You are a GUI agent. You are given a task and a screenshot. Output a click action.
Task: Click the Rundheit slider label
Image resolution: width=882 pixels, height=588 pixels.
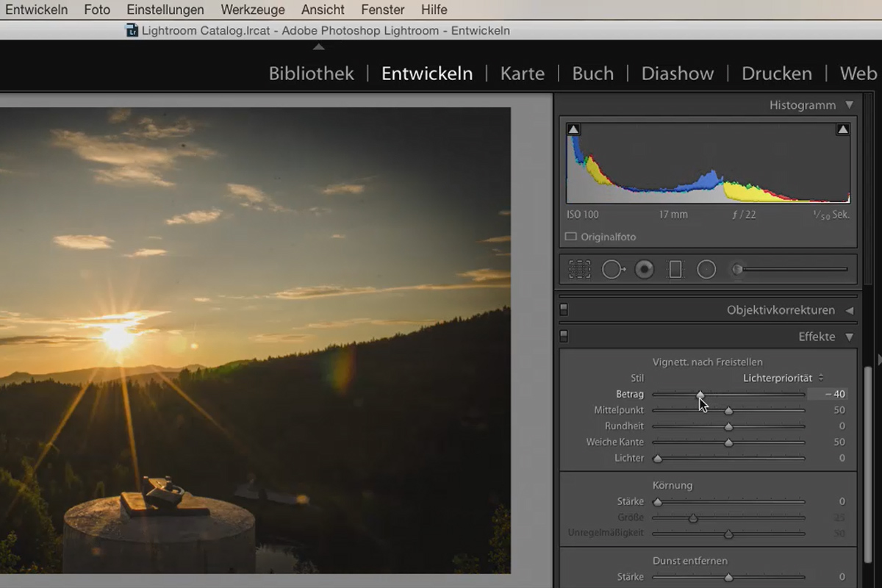click(x=624, y=426)
